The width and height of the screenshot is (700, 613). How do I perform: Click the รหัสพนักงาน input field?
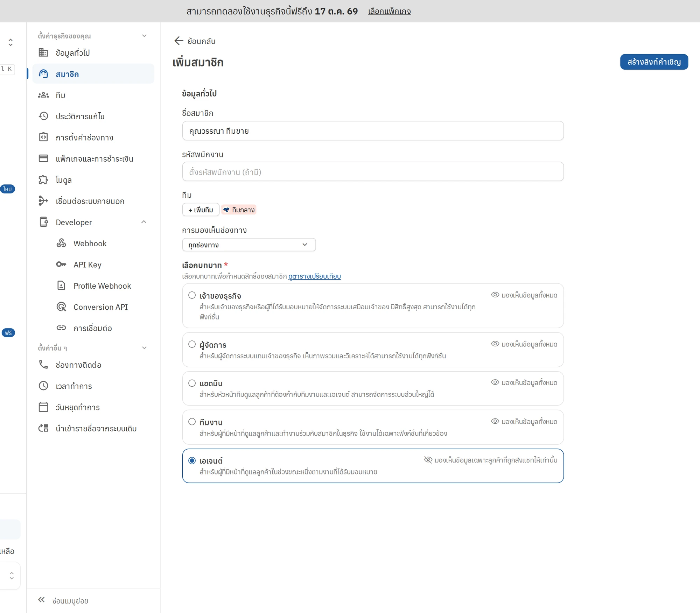tap(373, 171)
